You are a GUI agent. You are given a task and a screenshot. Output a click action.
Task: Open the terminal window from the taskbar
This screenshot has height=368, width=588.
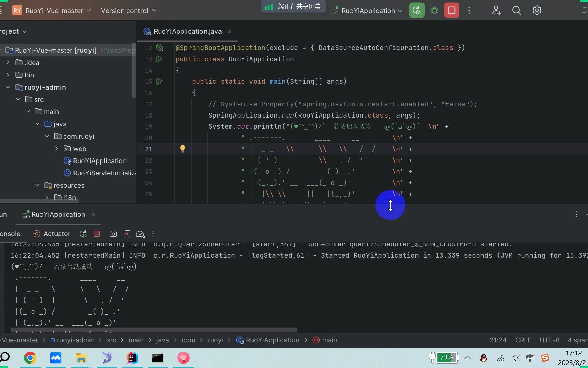(x=158, y=357)
